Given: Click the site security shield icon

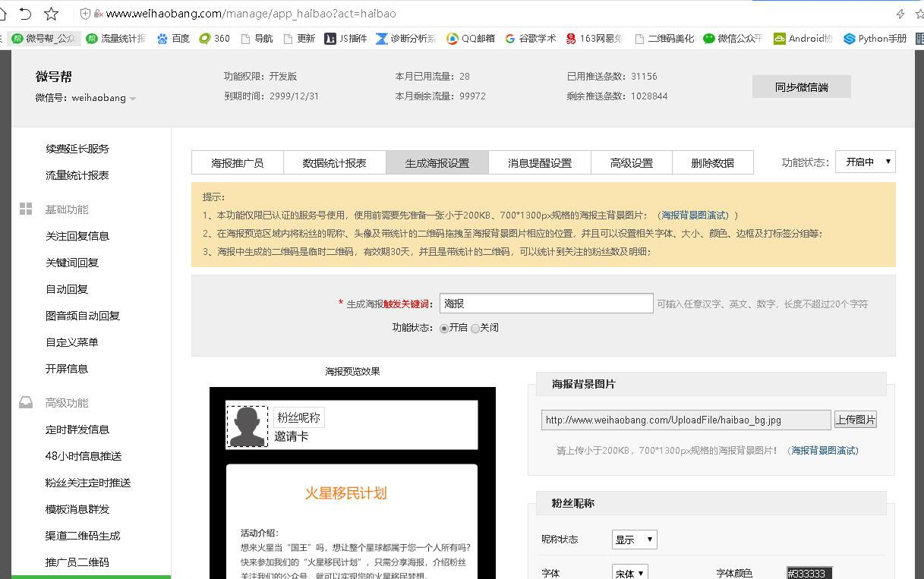Looking at the screenshot, I should point(85,14).
